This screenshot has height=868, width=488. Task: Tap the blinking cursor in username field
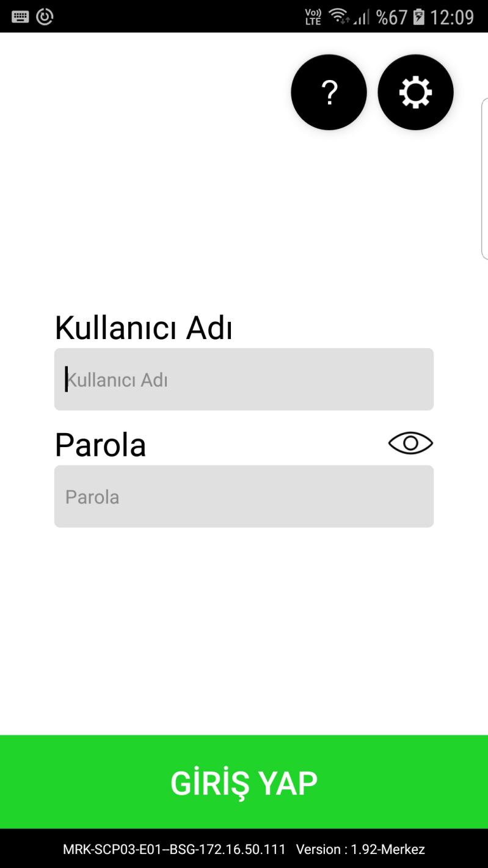(x=67, y=379)
